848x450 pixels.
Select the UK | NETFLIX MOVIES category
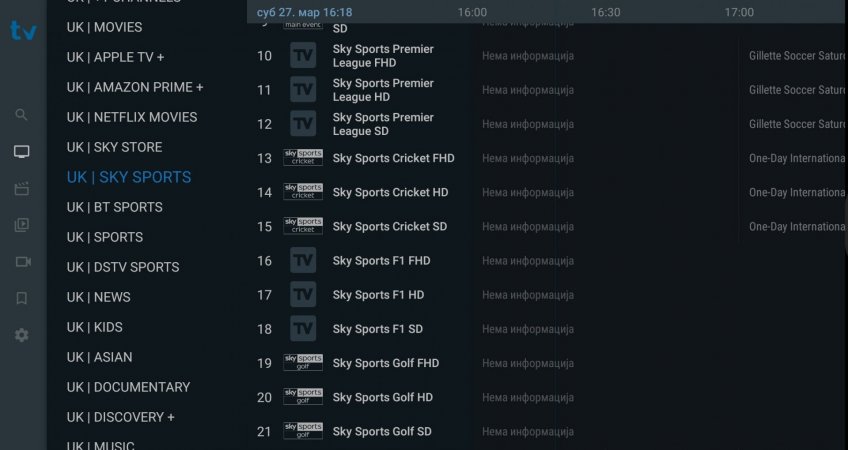tap(132, 117)
